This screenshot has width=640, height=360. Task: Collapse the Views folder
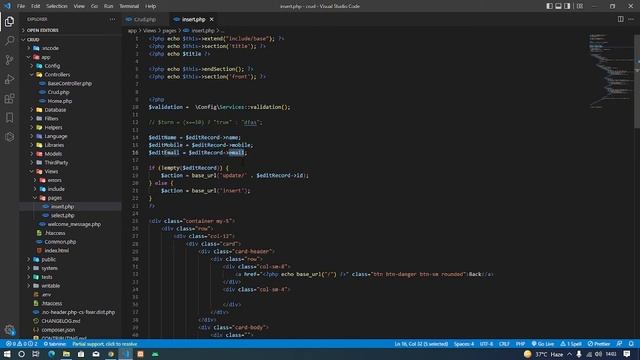coord(51,171)
